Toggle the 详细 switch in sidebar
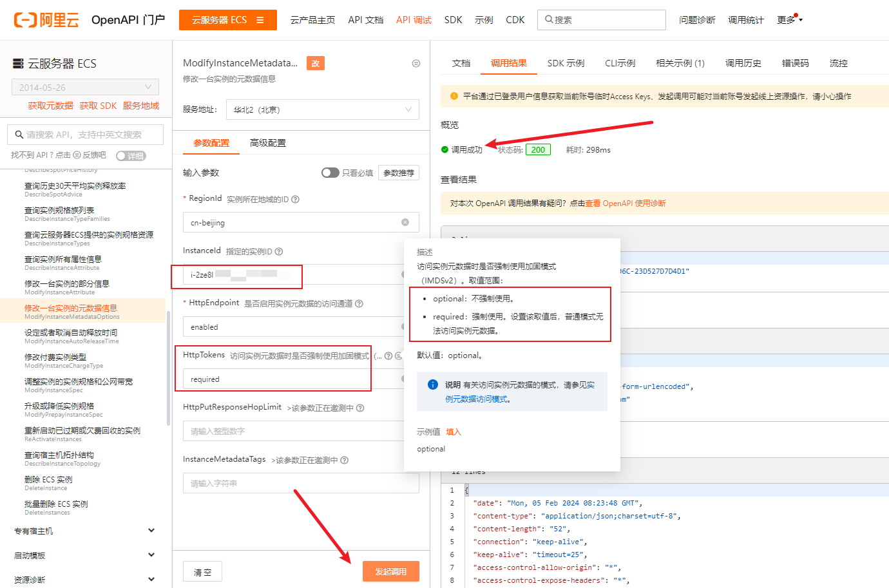This screenshot has height=588, width=889. (131, 156)
